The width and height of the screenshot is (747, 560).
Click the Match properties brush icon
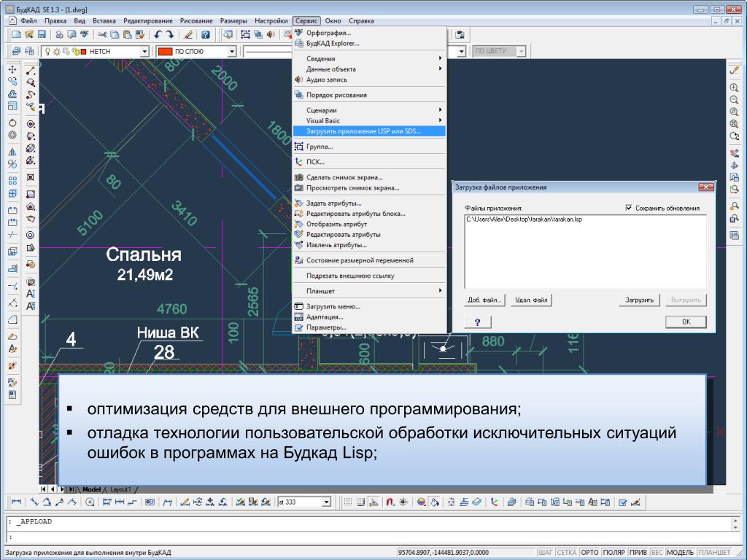click(x=188, y=34)
